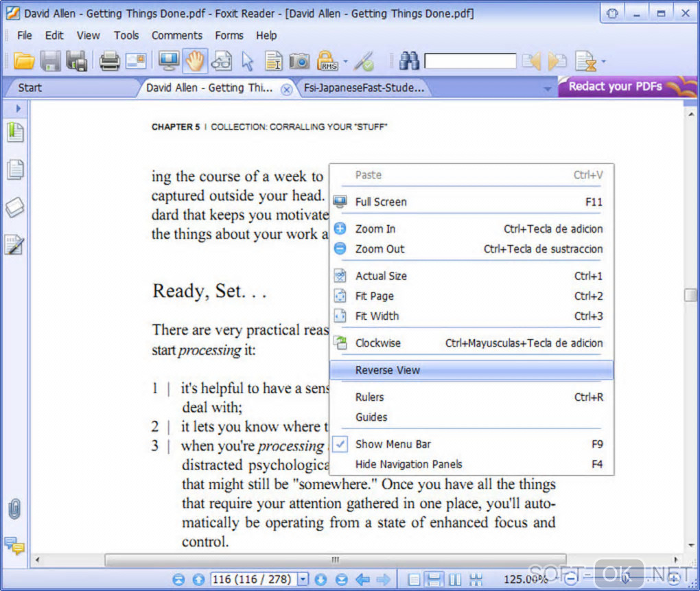Open the Bookmarks navigation panel
Screen dimensions: 700x591
pos(15,132)
